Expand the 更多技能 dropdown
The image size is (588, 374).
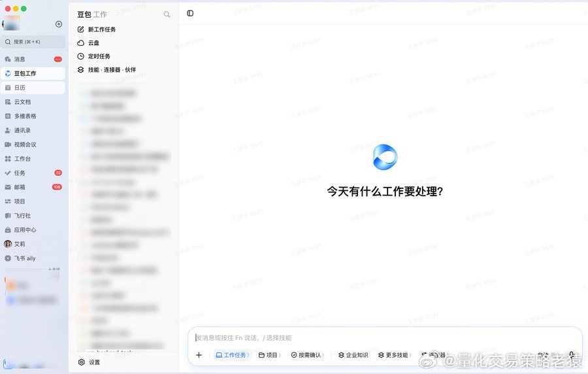pyautogui.click(x=395, y=355)
